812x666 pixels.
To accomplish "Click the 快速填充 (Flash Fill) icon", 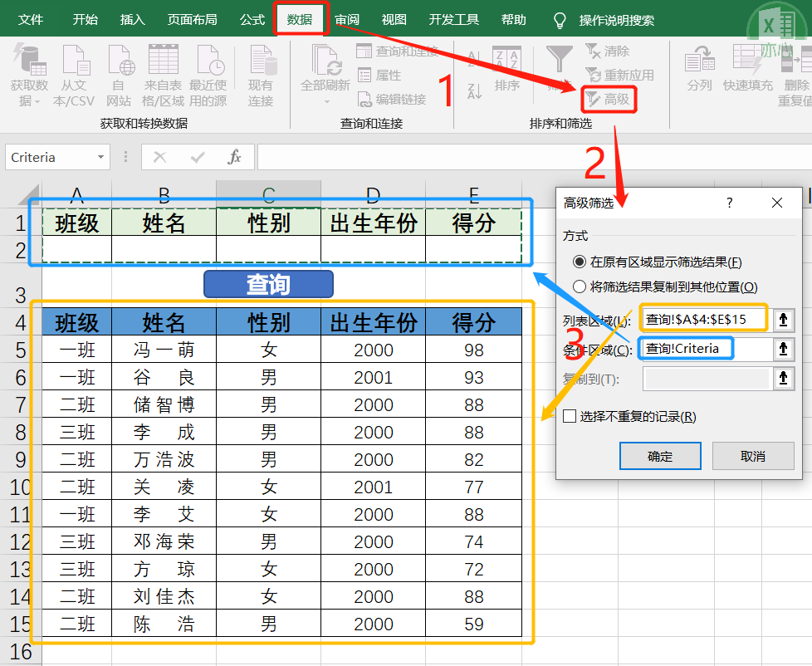I will point(747,59).
